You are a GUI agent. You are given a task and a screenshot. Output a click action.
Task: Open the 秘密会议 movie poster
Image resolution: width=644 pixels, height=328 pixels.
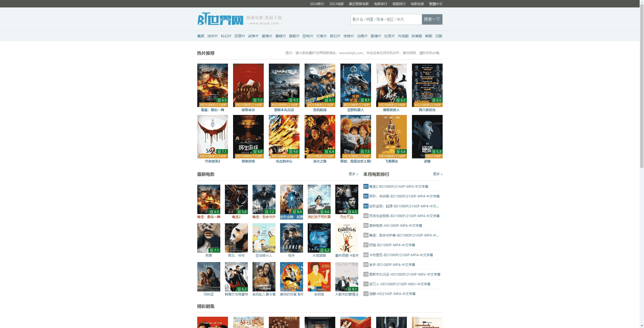[x=248, y=85]
